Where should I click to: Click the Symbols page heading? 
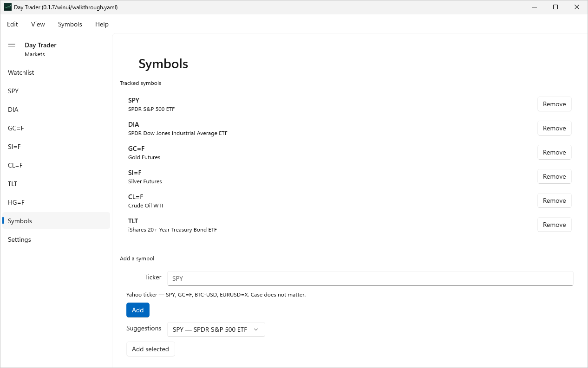coord(163,64)
